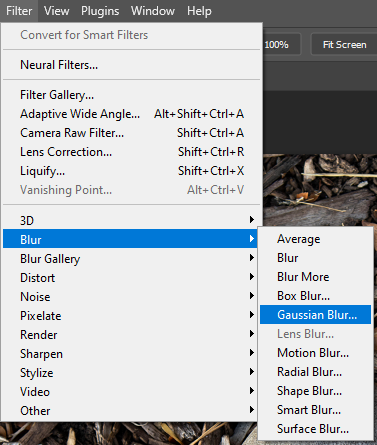Expand the Video submenu

coord(130,392)
